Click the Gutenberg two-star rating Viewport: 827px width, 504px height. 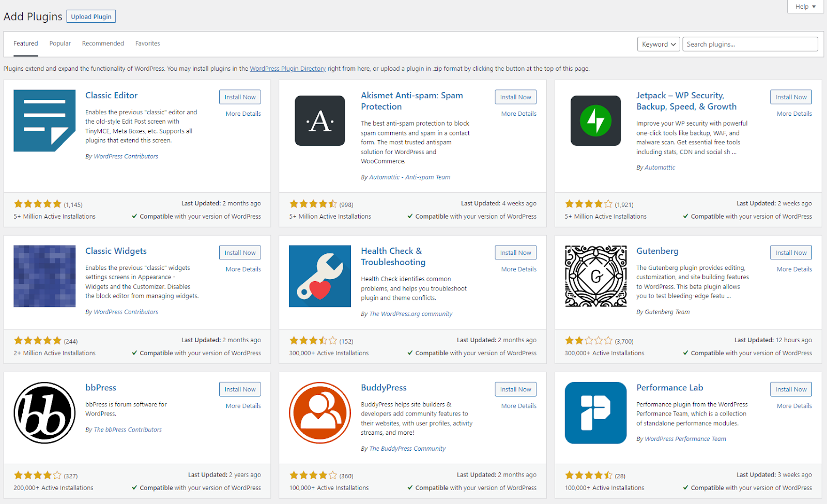click(589, 341)
